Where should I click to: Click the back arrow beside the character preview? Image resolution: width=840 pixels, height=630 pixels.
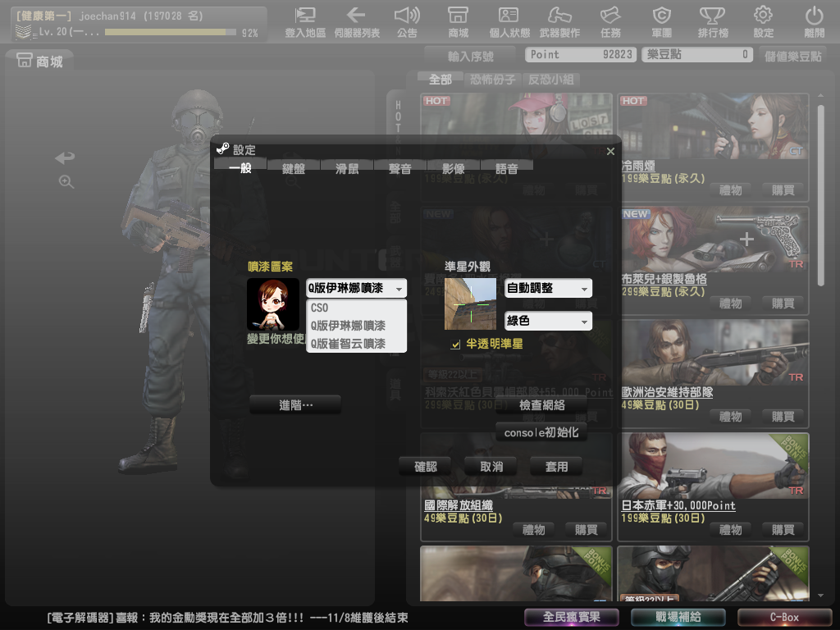[65, 157]
